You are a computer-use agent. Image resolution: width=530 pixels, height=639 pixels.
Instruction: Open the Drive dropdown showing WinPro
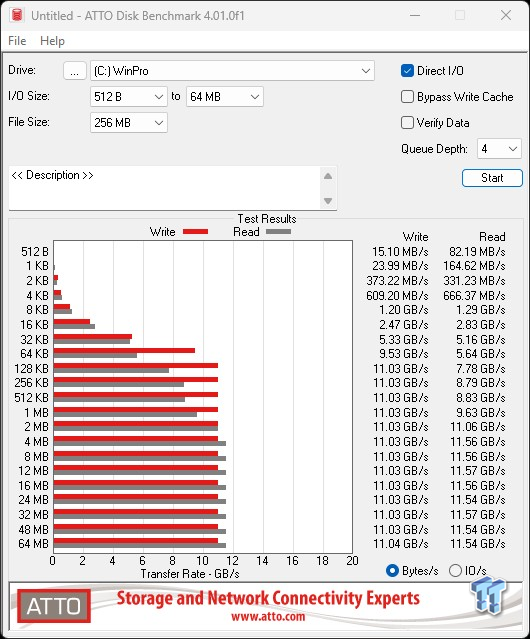(x=232, y=71)
